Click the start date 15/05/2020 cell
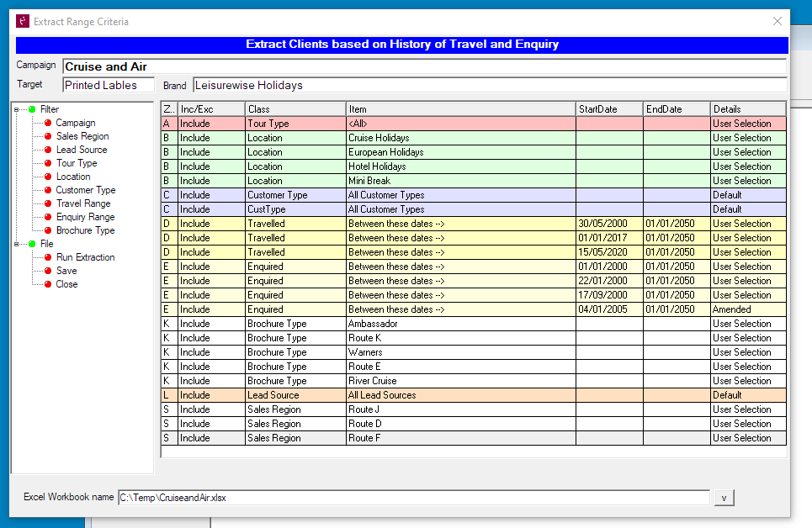Screen dimensions: 812x528 [609, 252]
